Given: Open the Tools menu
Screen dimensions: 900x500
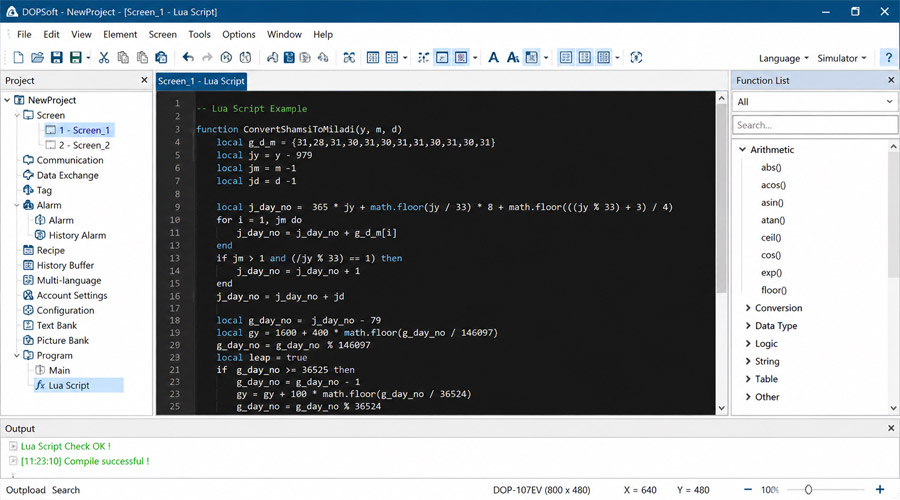Looking at the screenshot, I should 199,34.
